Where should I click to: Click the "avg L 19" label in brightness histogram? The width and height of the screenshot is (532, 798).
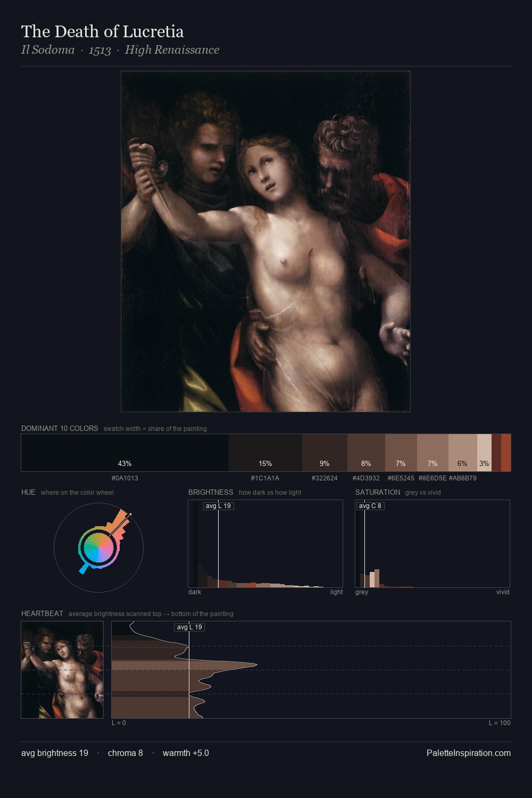click(218, 506)
